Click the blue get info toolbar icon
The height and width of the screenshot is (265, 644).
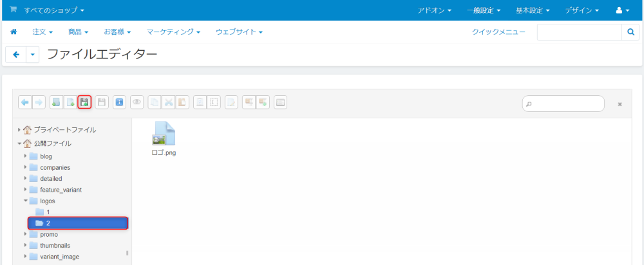119,102
